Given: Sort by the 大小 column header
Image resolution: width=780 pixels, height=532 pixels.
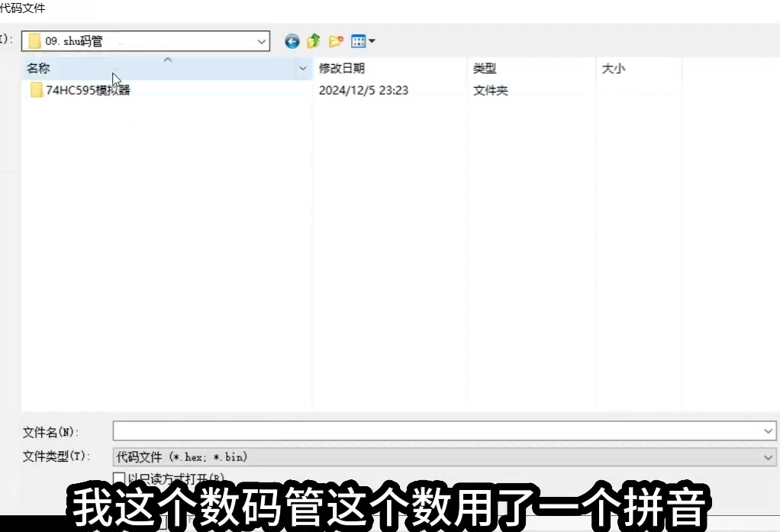Looking at the screenshot, I should pyautogui.click(x=639, y=68).
